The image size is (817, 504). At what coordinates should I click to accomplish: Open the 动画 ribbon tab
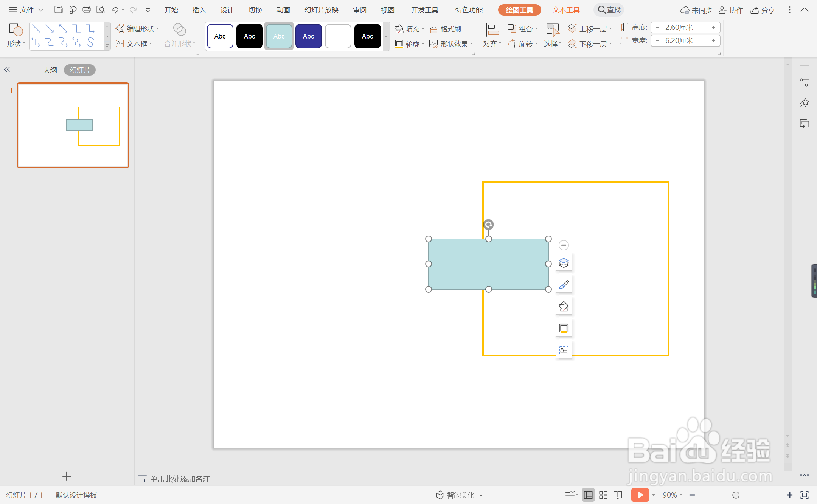283,10
